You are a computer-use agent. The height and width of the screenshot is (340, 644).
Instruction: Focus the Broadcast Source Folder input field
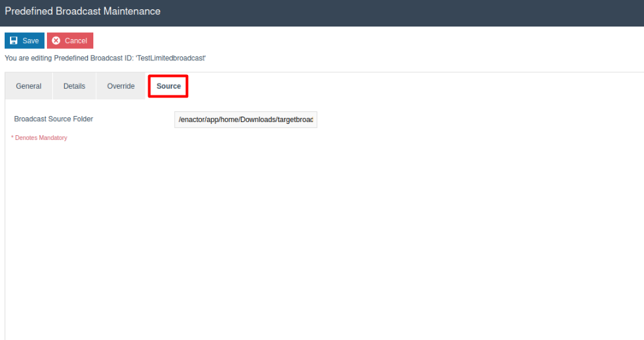(246, 119)
